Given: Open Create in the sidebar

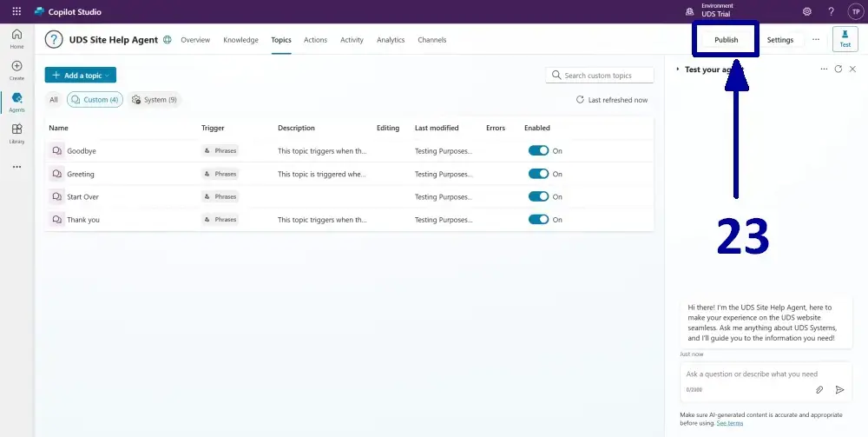Looking at the screenshot, I should click(x=17, y=70).
